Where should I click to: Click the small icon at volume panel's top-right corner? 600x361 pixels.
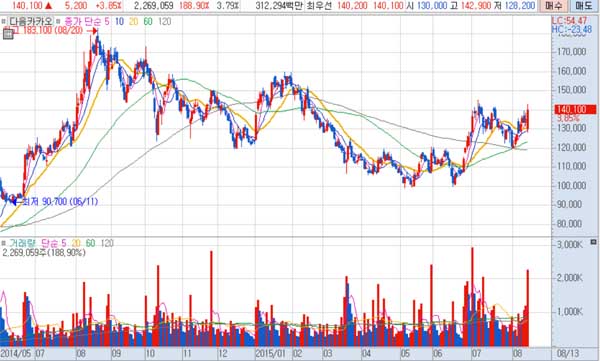coord(593,242)
